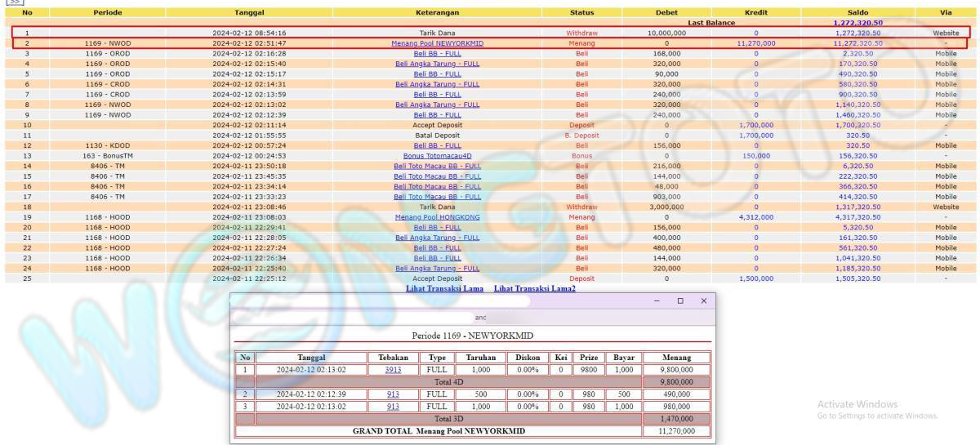Maximize the popup window

point(680,301)
